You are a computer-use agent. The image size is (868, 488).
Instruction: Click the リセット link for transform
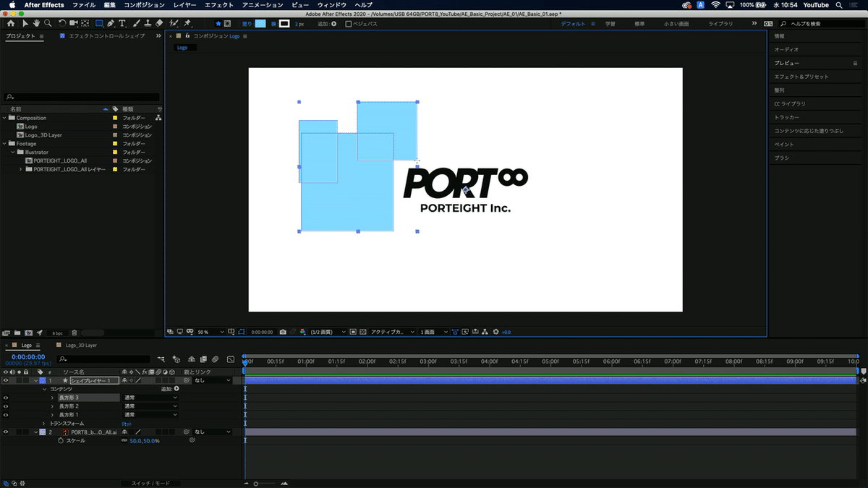point(126,424)
